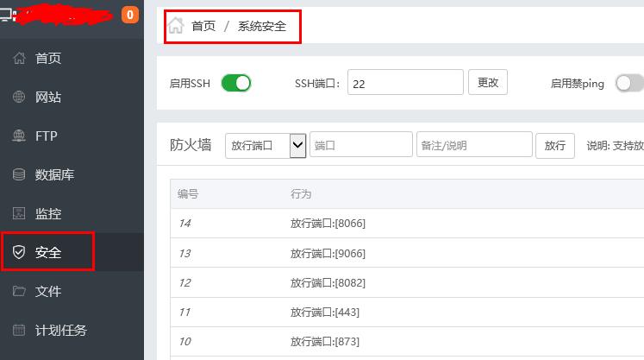The width and height of the screenshot is (644, 360).
Task: Open the 放行端口 dropdown
Action: [x=266, y=145]
